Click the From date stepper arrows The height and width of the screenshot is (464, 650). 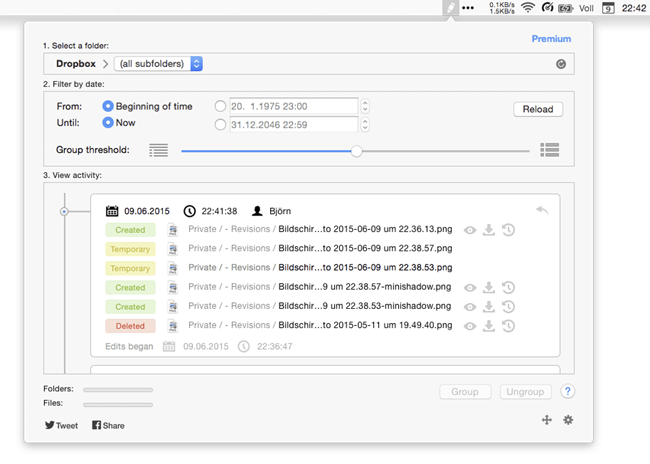coord(365,106)
